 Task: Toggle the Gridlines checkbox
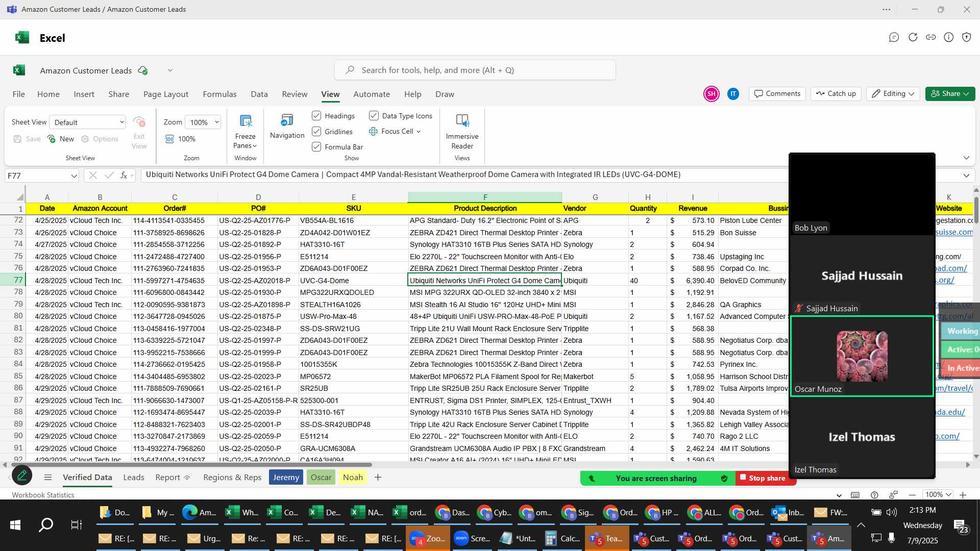point(316,132)
